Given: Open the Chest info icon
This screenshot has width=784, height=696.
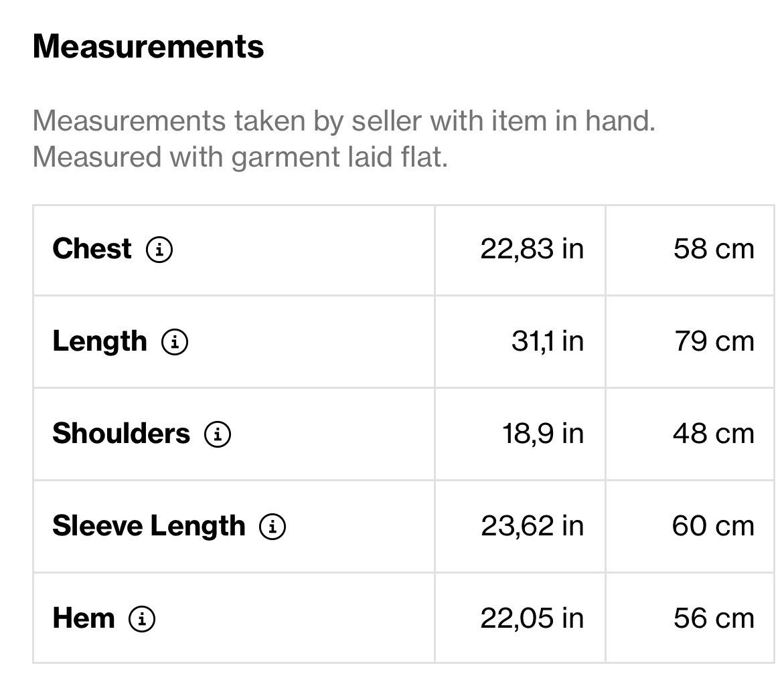Looking at the screenshot, I should pyautogui.click(x=159, y=249).
